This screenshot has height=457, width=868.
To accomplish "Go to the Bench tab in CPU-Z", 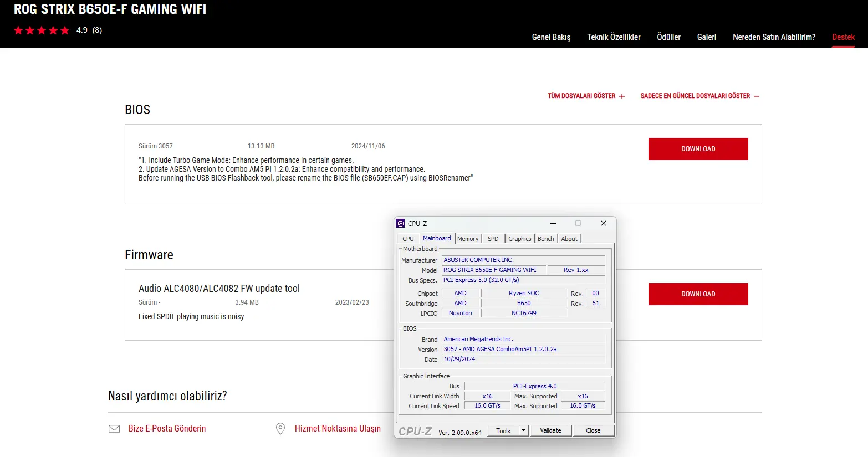I will (546, 239).
